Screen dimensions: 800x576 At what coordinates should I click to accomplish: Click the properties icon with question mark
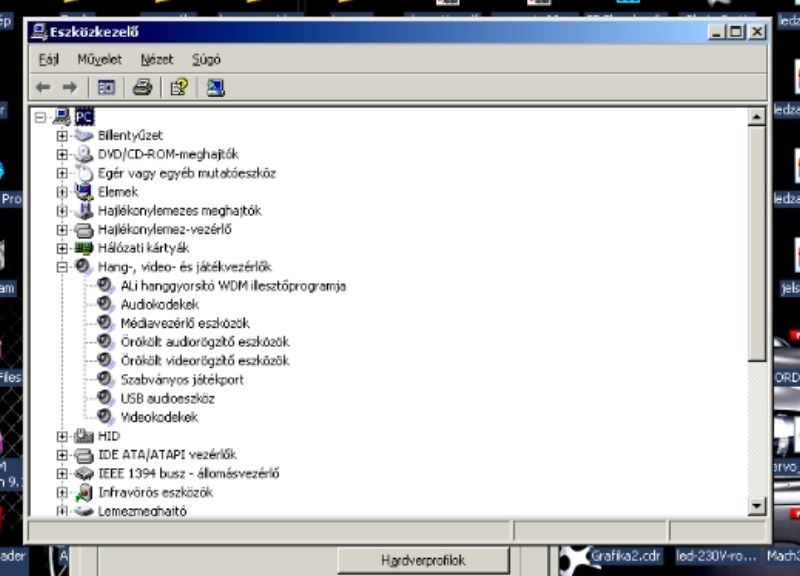(x=178, y=88)
